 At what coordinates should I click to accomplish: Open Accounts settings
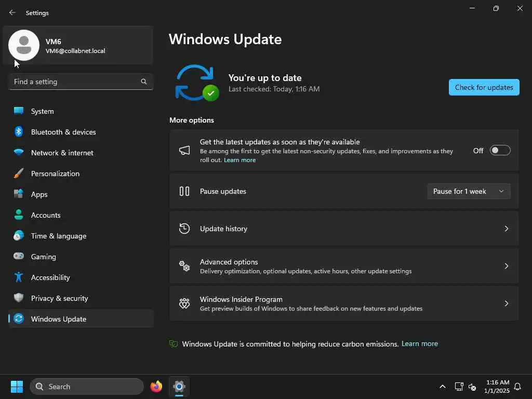(x=81, y=215)
